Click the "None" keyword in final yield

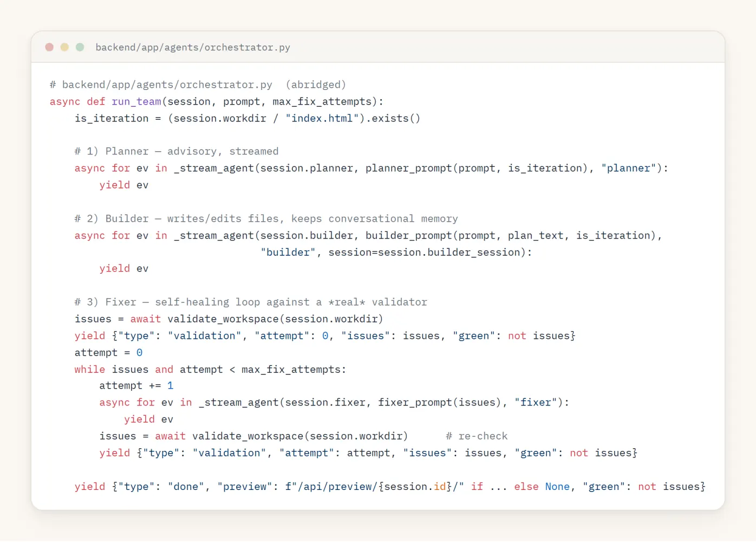coord(557,486)
